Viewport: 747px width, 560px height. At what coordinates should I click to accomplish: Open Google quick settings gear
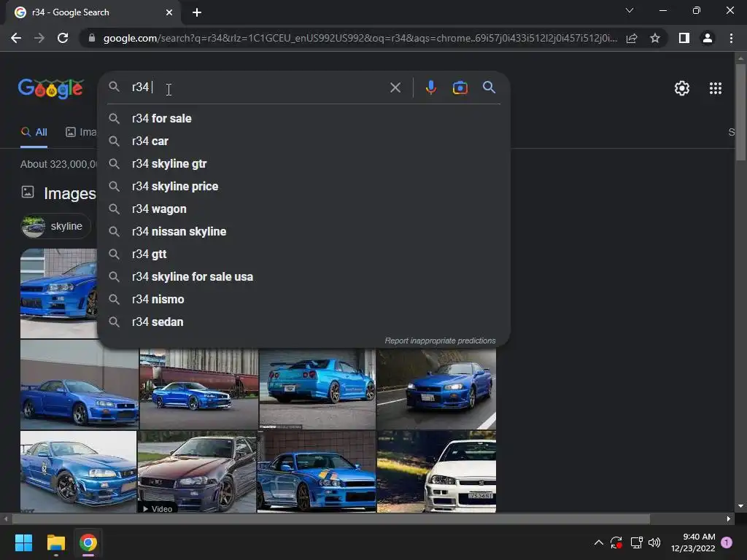tap(682, 88)
